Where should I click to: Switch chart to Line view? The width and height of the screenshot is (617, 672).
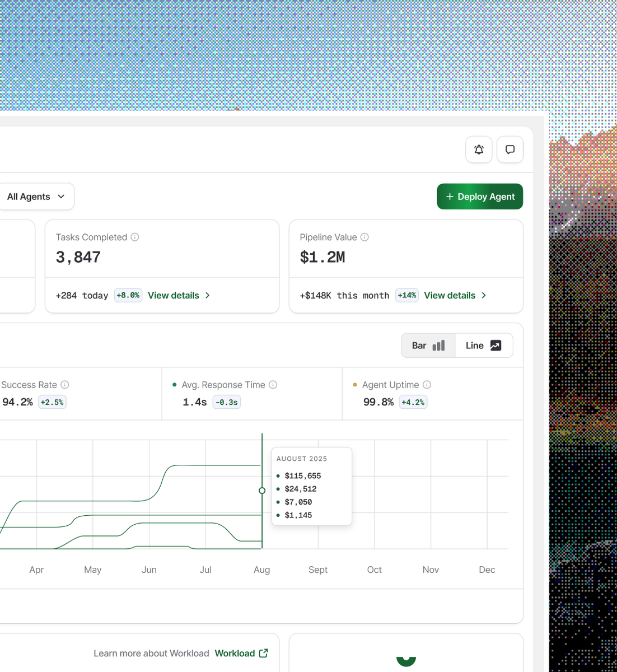(x=484, y=346)
